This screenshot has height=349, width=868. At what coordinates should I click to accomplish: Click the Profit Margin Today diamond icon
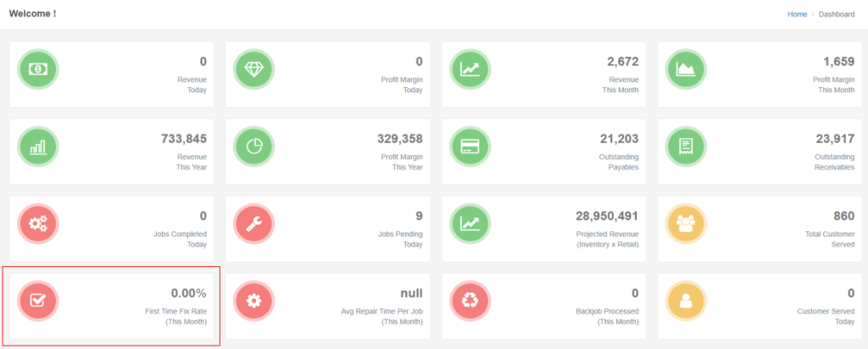coord(254,69)
